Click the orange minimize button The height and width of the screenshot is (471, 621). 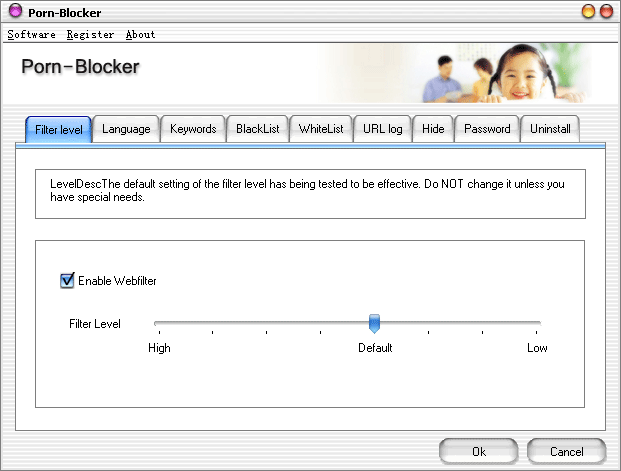click(589, 12)
